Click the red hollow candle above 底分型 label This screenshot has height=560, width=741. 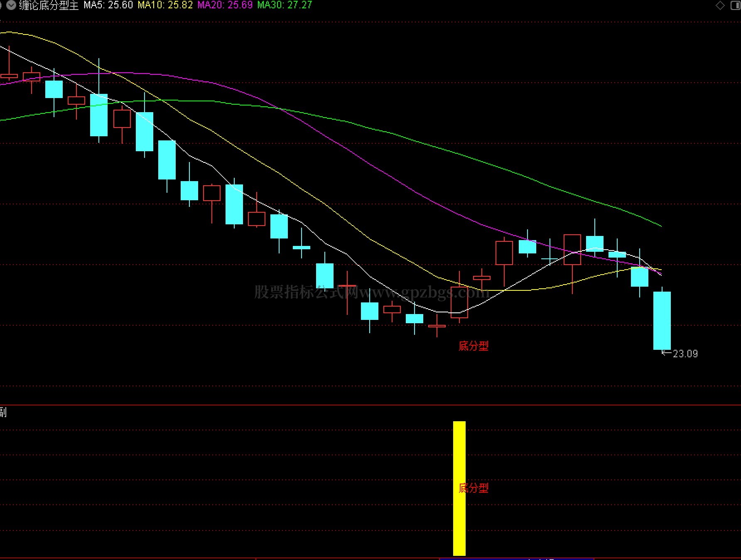click(x=459, y=302)
